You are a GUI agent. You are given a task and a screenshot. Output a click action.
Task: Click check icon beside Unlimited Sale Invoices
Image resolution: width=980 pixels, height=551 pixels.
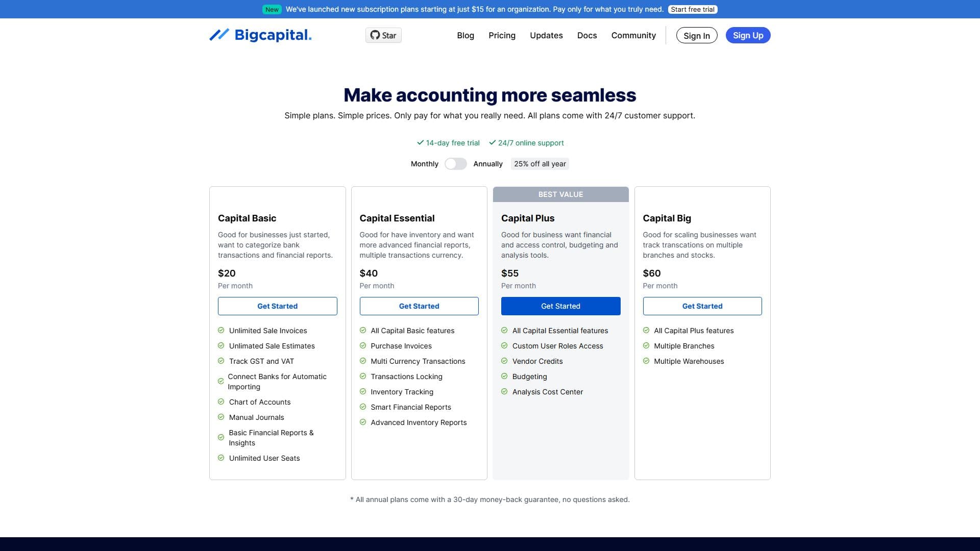221,330
